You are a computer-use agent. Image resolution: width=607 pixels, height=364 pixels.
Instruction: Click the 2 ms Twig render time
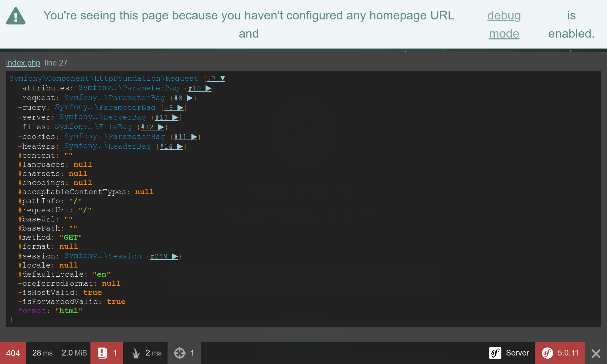click(x=154, y=353)
